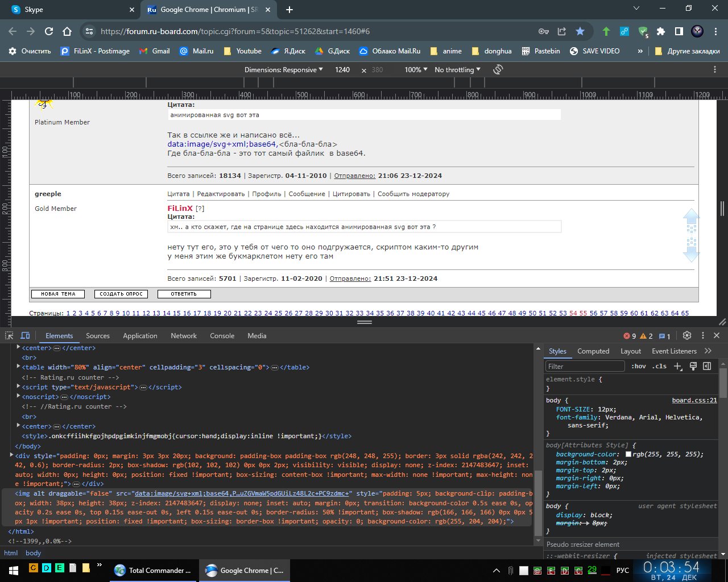Open the Другие закладки bookmarks folder
This screenshot has height=582, width=728.
(687, 51)
